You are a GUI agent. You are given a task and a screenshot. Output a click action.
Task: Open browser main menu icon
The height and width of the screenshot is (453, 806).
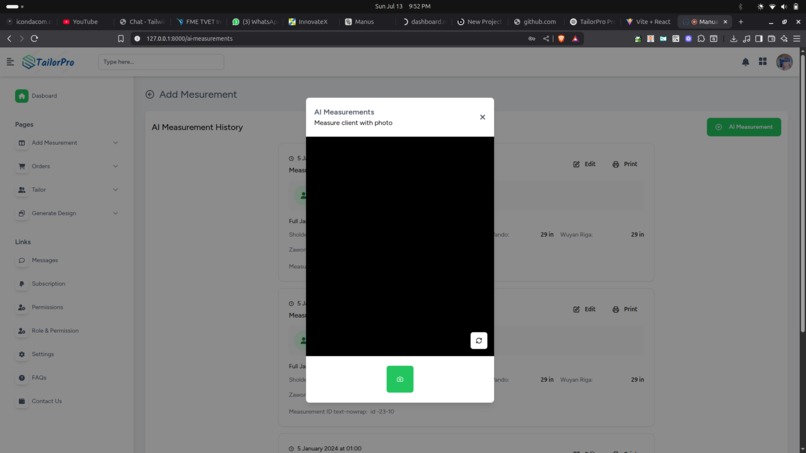[797, 39]
